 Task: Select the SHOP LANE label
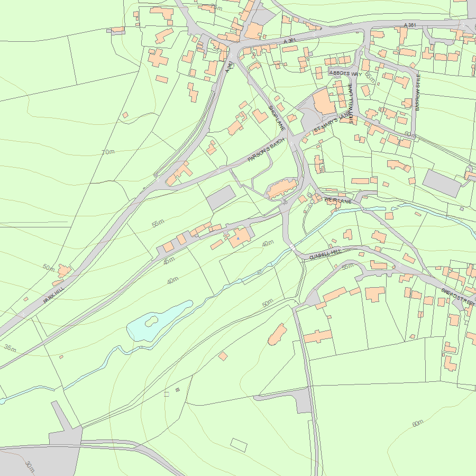coord(277,118)
